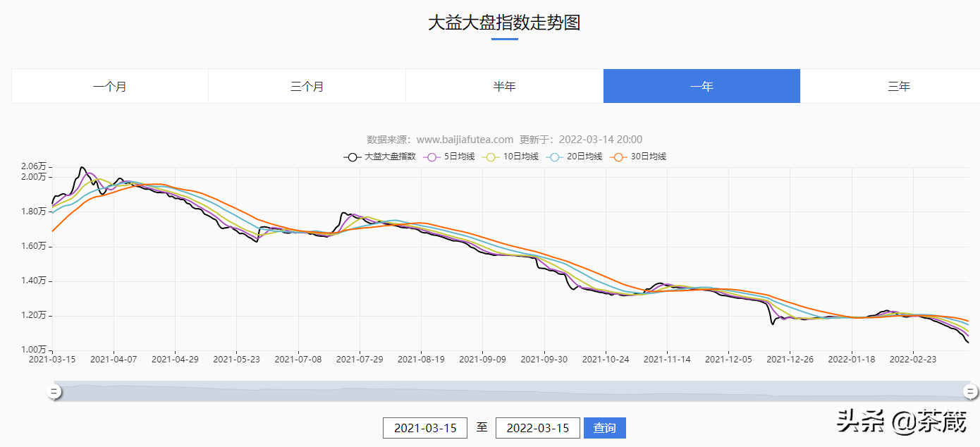The height and width of the screenshot is (447, 980).
Task: Switch to the 半年 tab
Action: point(505,86)
